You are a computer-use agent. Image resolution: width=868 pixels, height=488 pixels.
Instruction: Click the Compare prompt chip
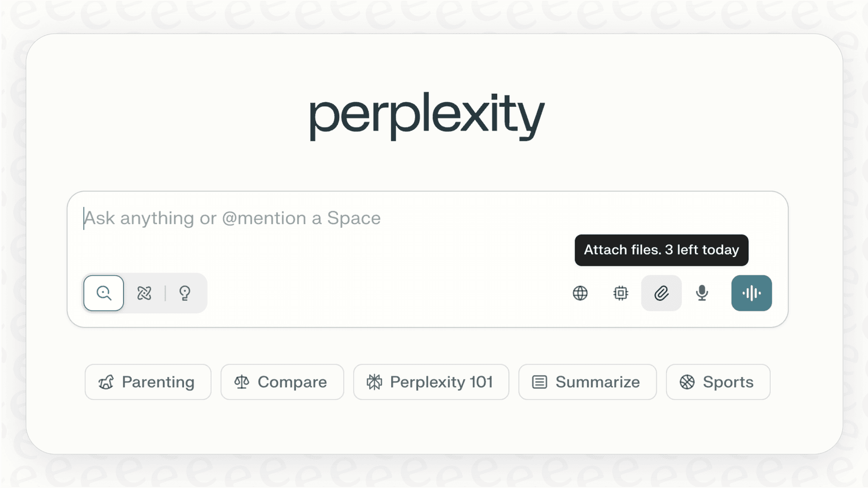[x=282, y=382]
